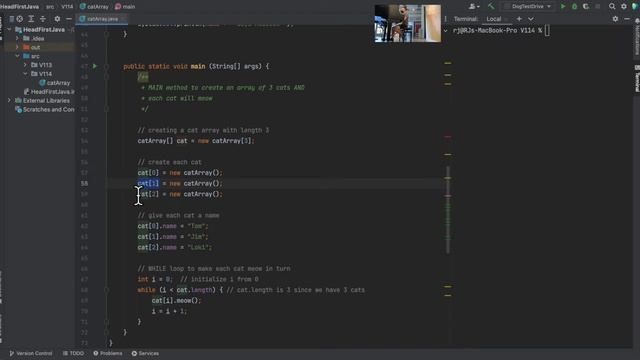Screen dimensions: 640x360
Task: Expand External Libraries node arrow
Action: (x=9, y=100)
